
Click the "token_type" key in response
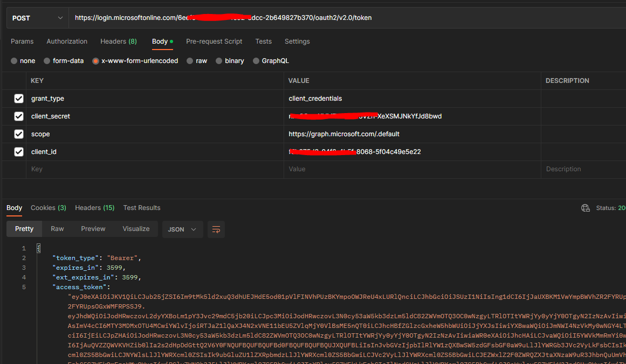pyautogui.click(x=76, y=258)
